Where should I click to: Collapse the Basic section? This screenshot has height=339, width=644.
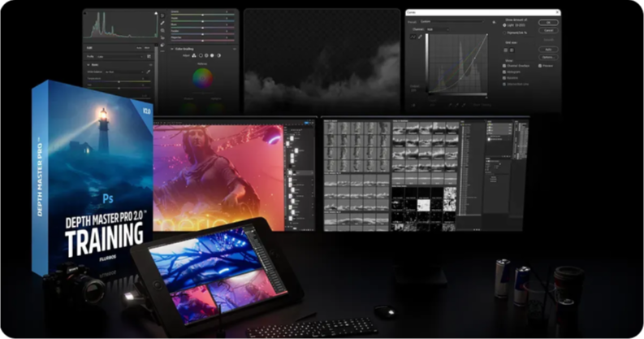(89, 65)
